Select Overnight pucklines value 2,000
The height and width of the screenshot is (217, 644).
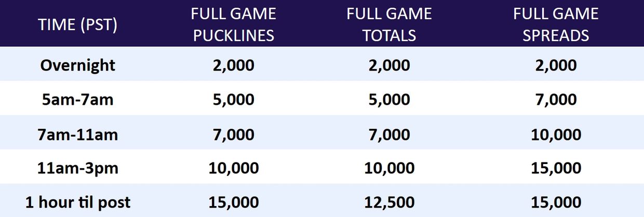tap(233, 65)
